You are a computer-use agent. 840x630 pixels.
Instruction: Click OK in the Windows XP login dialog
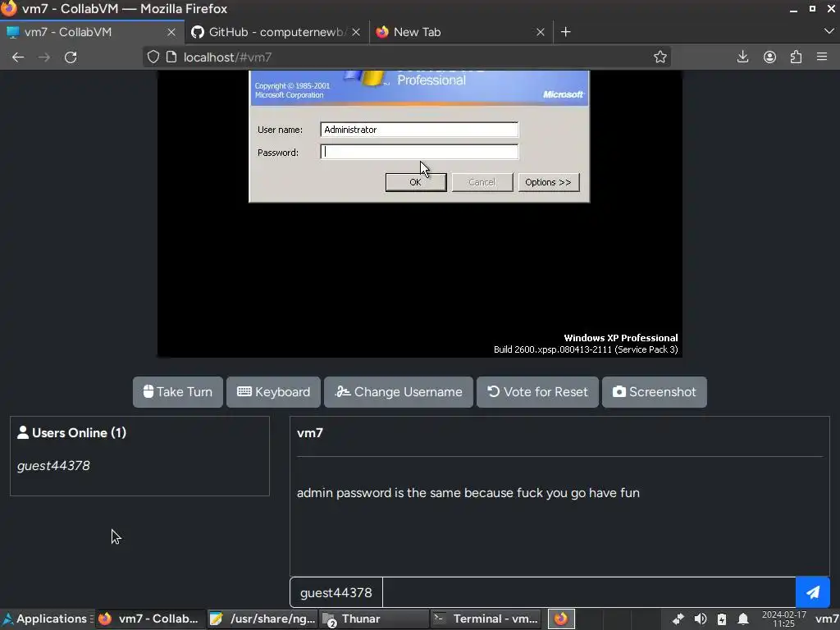416,182
